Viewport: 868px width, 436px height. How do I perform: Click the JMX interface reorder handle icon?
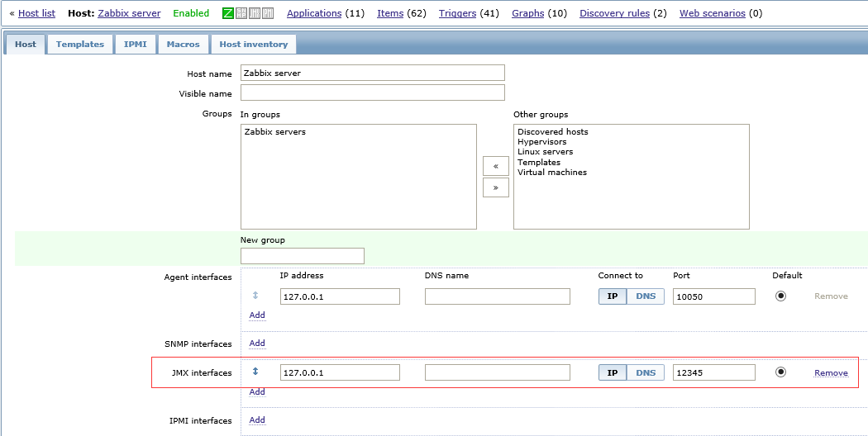[x=255, y=372]
